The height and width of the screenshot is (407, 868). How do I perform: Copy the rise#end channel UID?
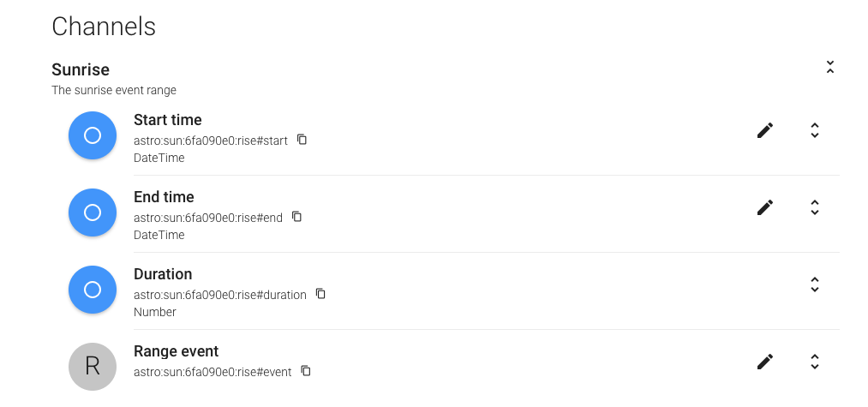(x=296, y=216)
